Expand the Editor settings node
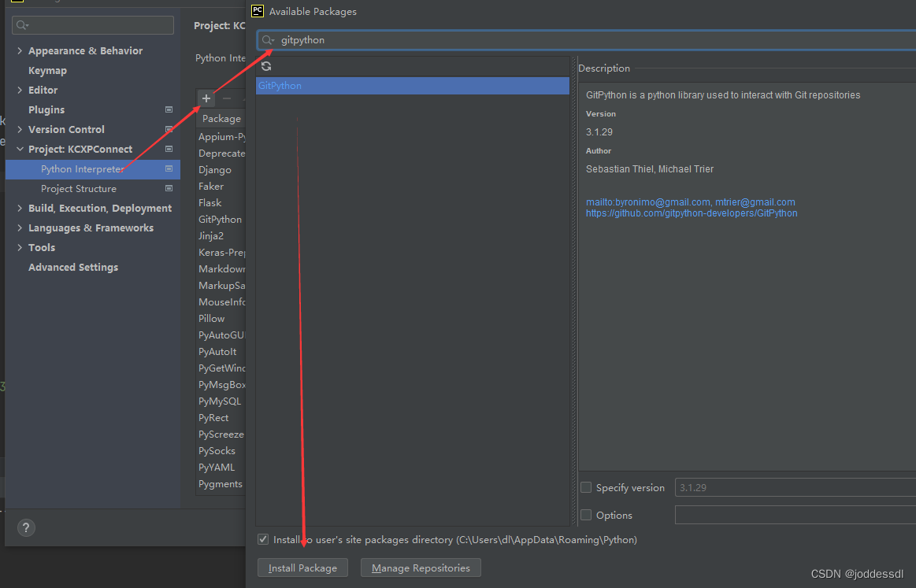 (20, 90)
